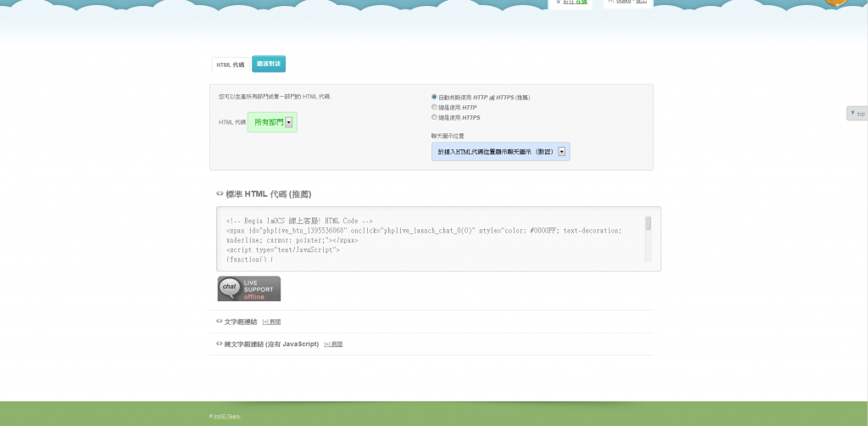The image size is (868, 426).
Task: Follow the ImXD Team footer link
Action: (x=227, y=416)
